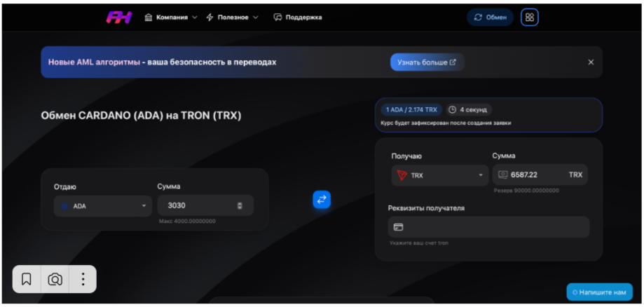The height and width of the screenshot is (307, 644).
Task: Open the ADA currency dropdown
Action: click(x=103, y=206)
